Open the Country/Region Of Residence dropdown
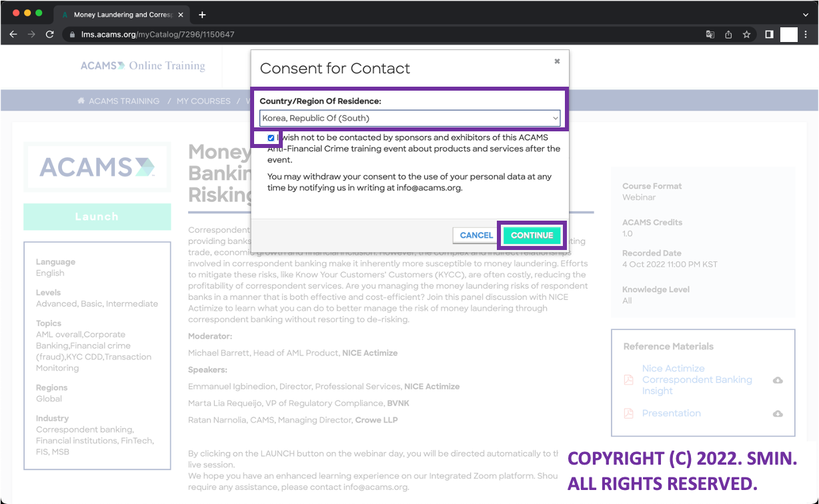The width and height of the screenshot is (819, 504). tap(410, 119)
